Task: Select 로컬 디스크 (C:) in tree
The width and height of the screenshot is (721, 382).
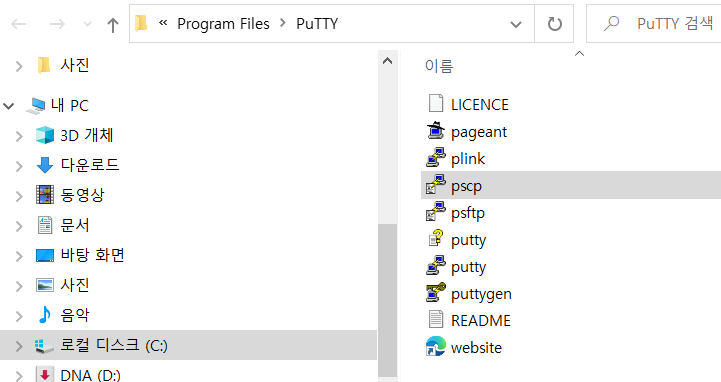Action: pos(114,345)
